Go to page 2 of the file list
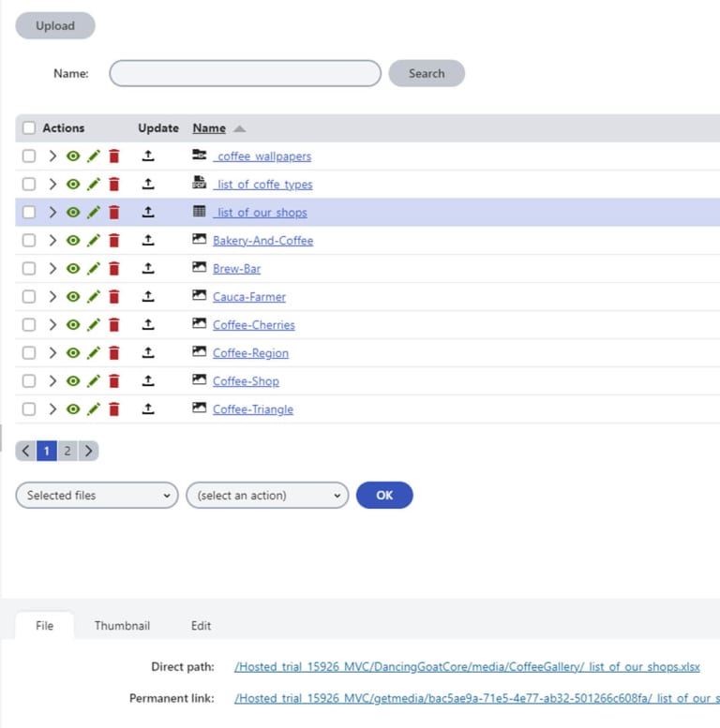This screenshot has width=720, height=728. point(67,451)
